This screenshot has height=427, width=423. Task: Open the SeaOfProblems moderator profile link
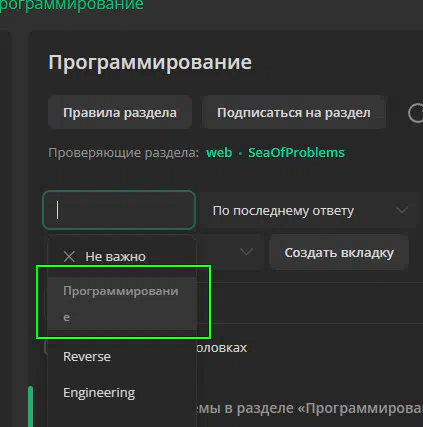click(x=296, y=153)
